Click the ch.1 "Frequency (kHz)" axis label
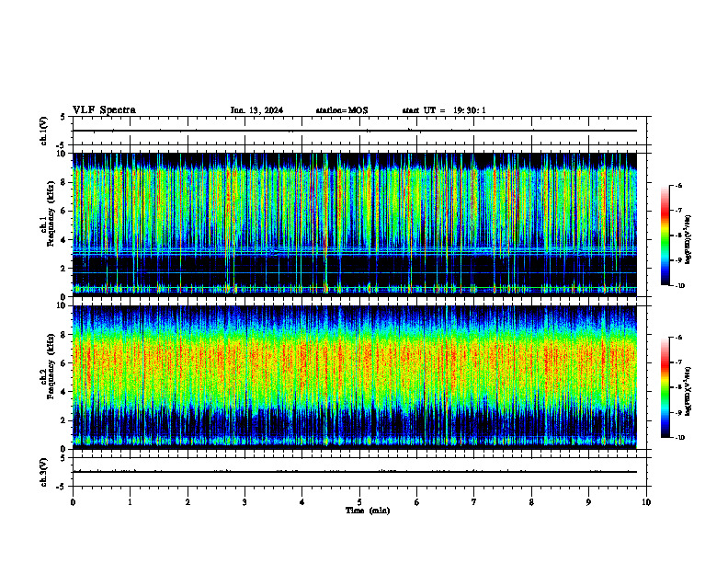Image resolution: width=728 pixels, height=563 pixels. click(51, 214)
